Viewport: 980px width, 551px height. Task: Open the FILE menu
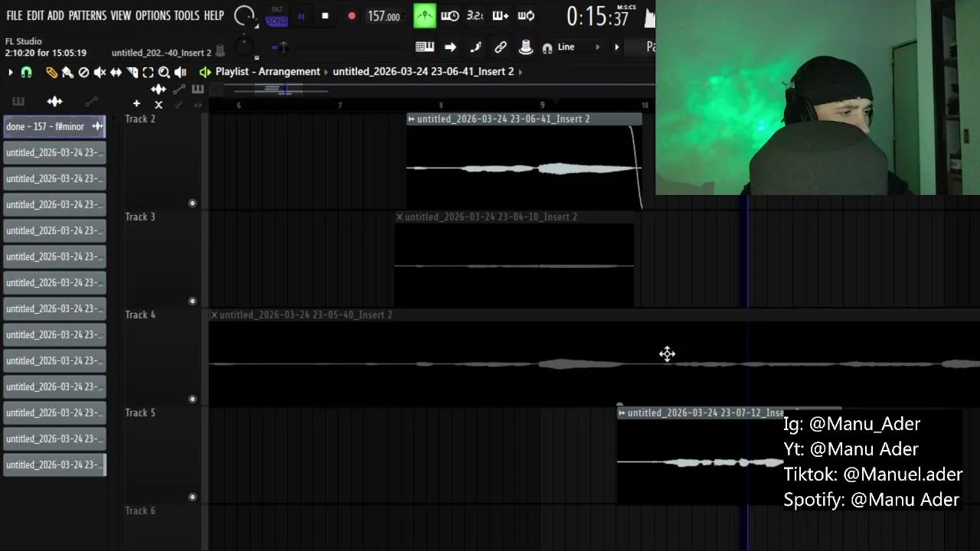[14, 15]
